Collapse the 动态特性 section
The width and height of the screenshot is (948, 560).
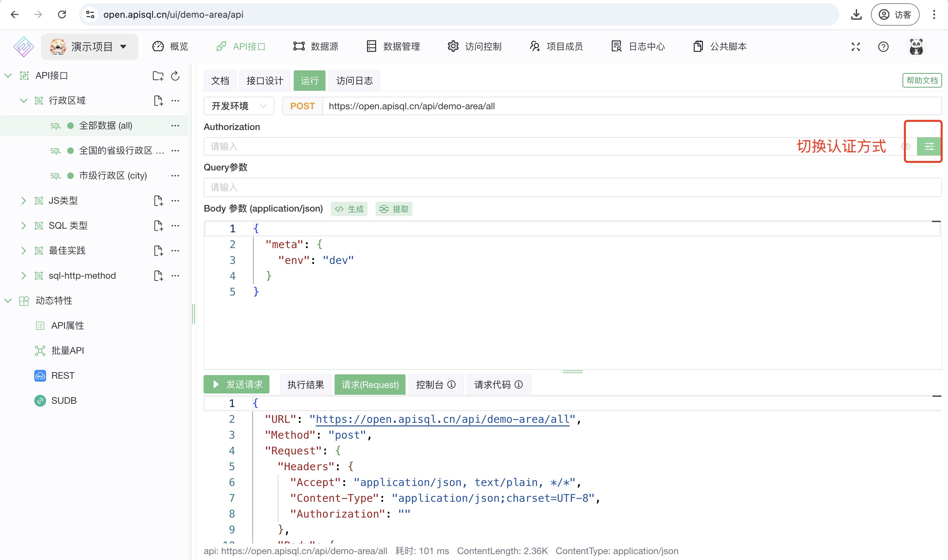pos(8,301)
